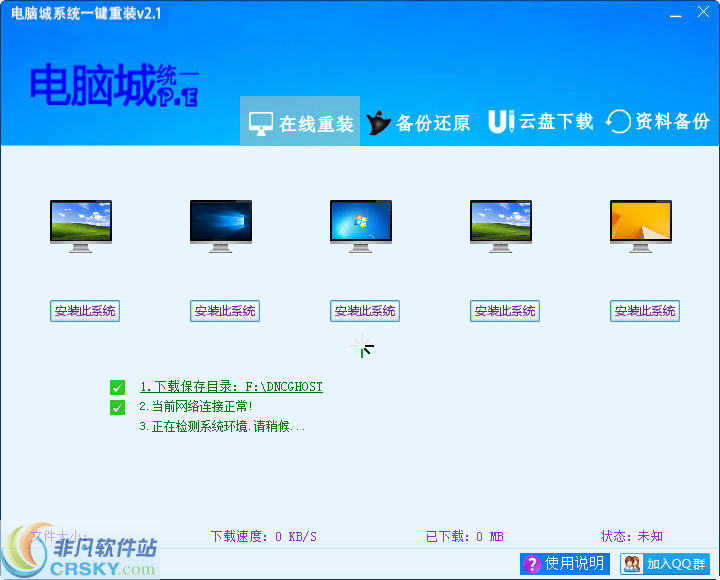Click the circular arrow icon beside 资料备份
The image size is (720, 580).
click(618, 122)
